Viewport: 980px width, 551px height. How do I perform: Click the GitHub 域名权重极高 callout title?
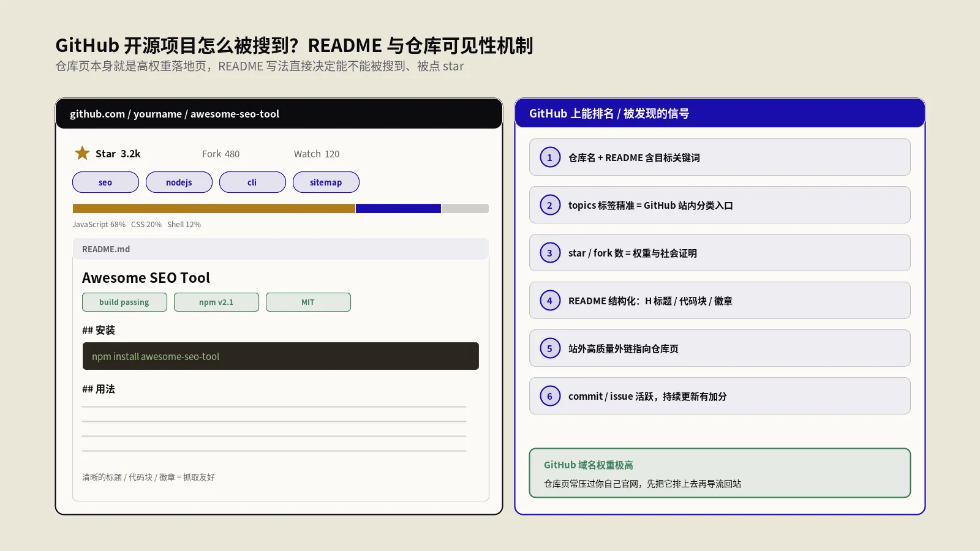tap(589, 465)
